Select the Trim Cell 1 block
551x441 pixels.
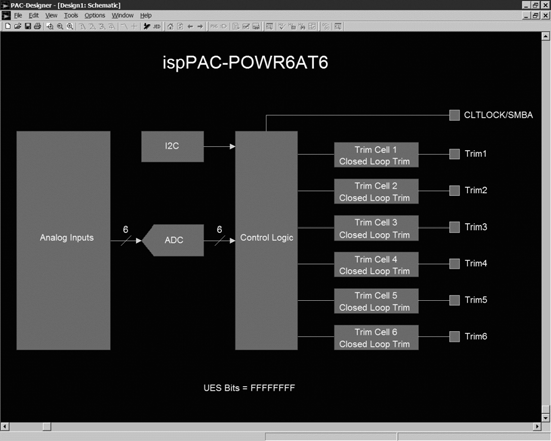(376, 155)
